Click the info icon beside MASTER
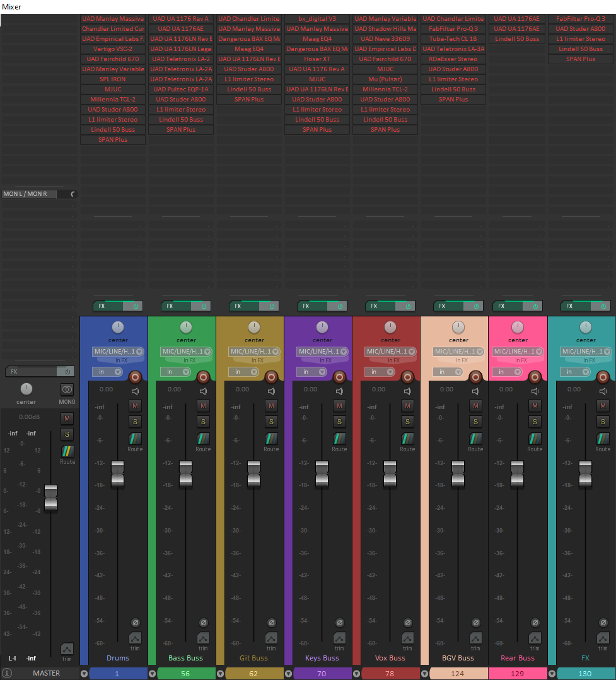Screen dimensions: 616x680 coord(6,674)
